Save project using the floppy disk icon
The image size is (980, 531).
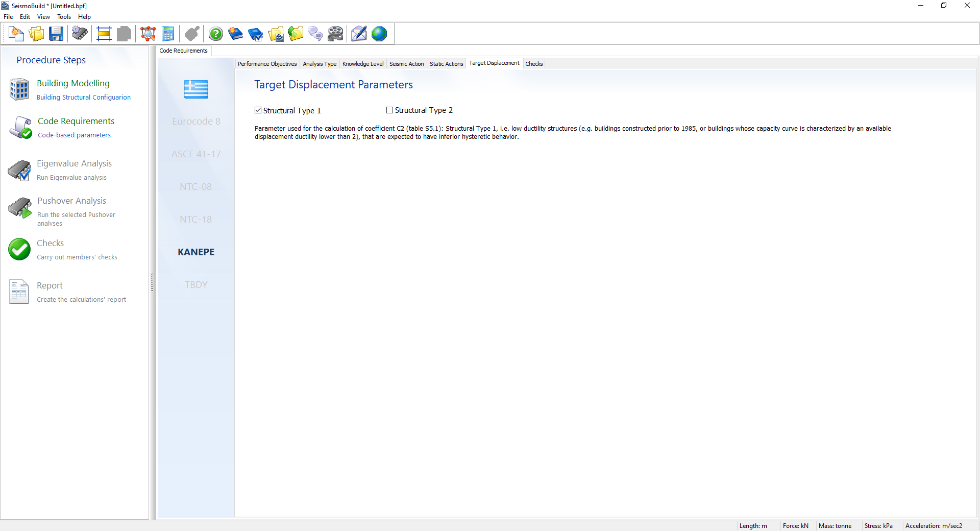coord(56,34)
